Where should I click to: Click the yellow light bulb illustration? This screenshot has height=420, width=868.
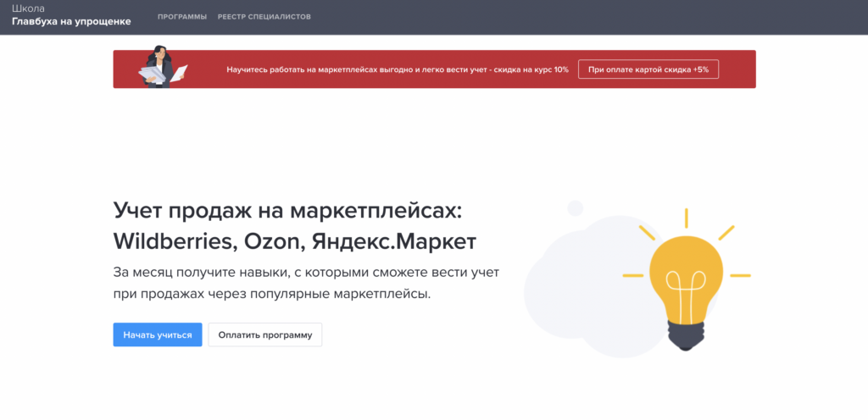click(x=687, y=279)
